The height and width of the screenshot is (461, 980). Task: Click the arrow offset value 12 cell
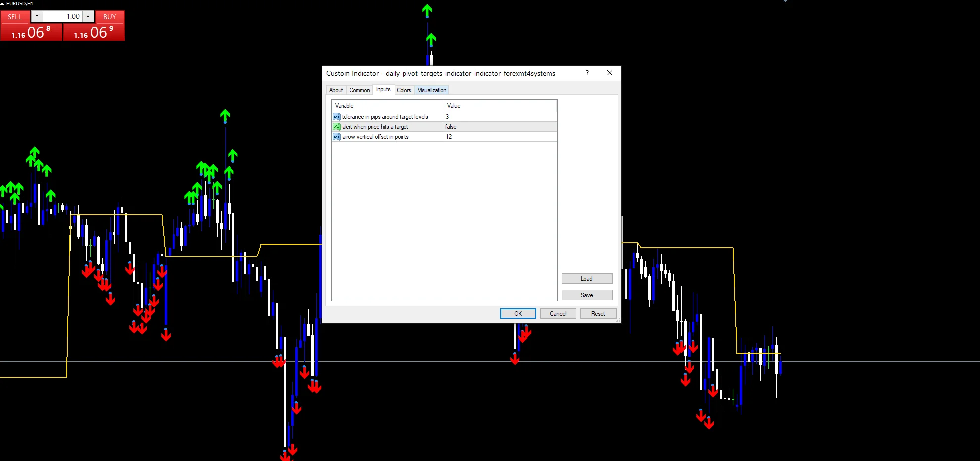pos(500,137)
